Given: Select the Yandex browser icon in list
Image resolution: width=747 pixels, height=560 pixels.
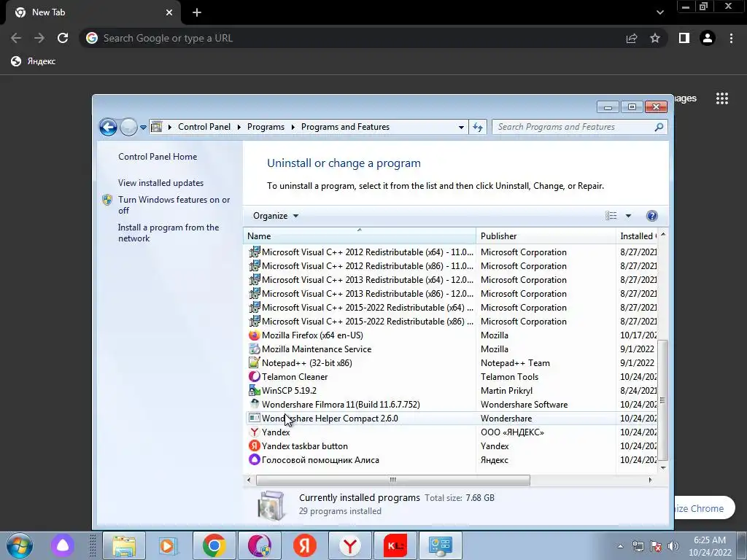Looking at the screenshot, I should (x=255, y=432).
